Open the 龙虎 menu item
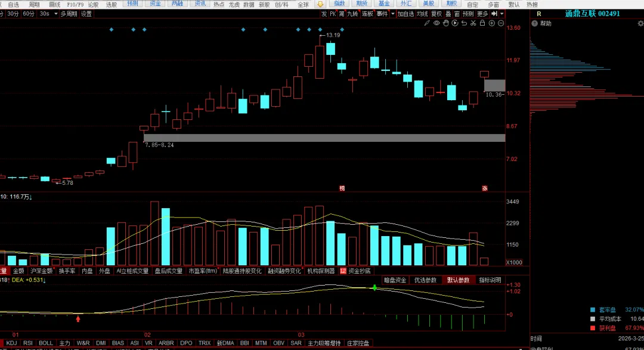Screen dimensions: 644x350 point(234,5)
